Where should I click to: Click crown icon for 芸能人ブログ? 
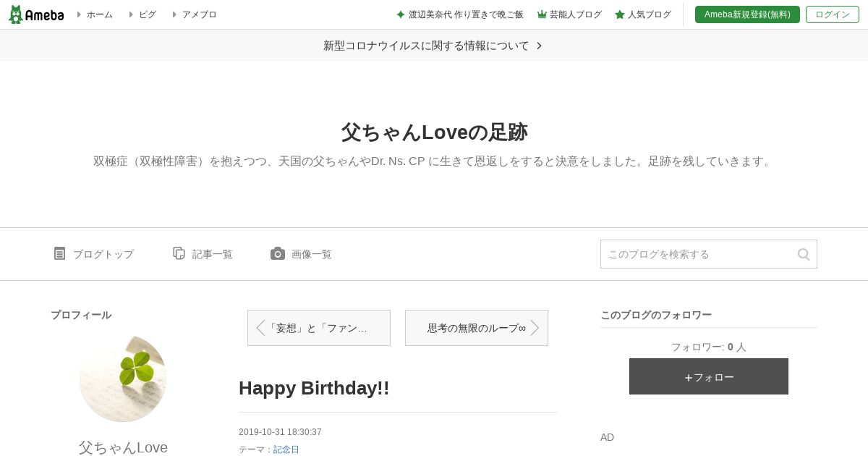click(x=542, y=14)
